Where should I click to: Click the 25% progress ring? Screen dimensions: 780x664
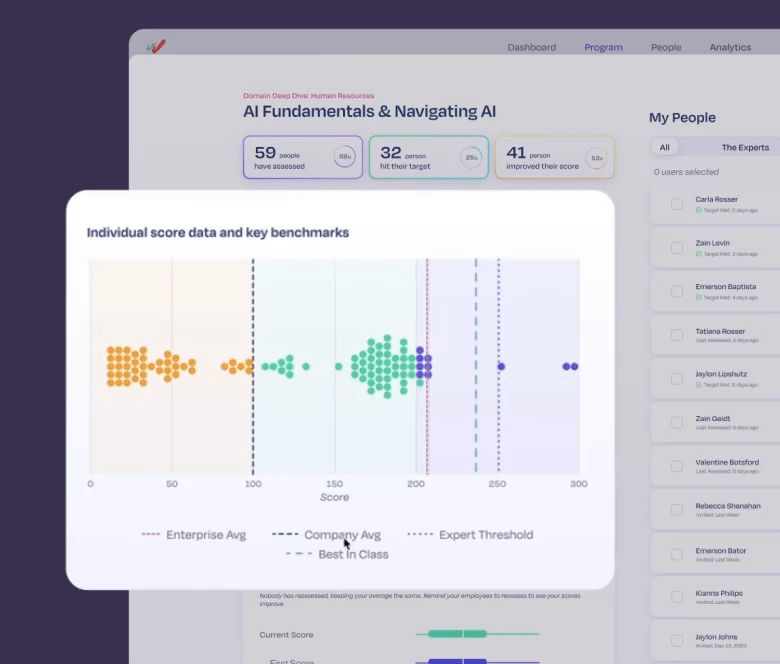[x=471, y=157]
